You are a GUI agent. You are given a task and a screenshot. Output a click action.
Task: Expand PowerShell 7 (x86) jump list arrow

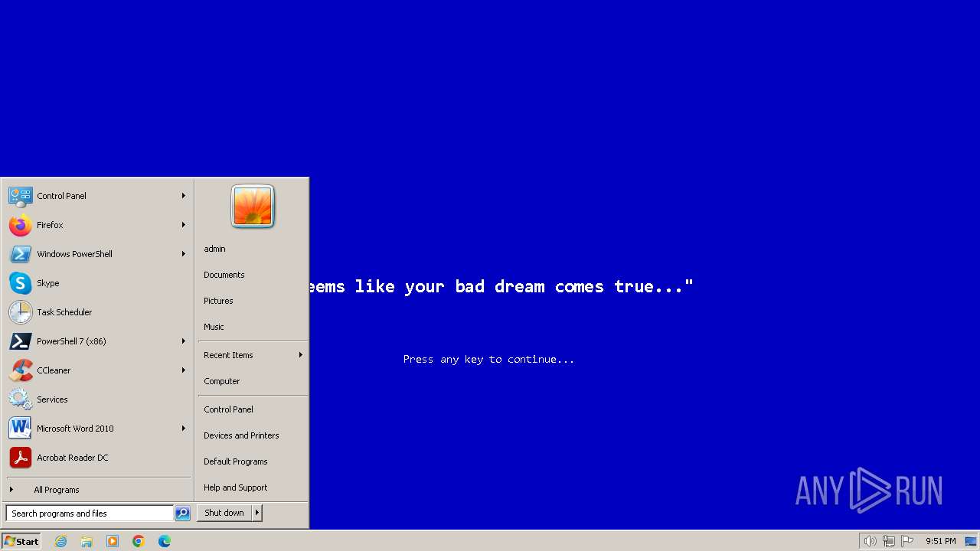pos(184,341)
